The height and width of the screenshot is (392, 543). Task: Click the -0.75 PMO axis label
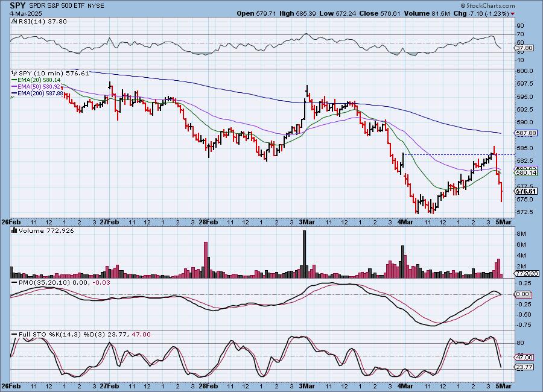(524, 325)
